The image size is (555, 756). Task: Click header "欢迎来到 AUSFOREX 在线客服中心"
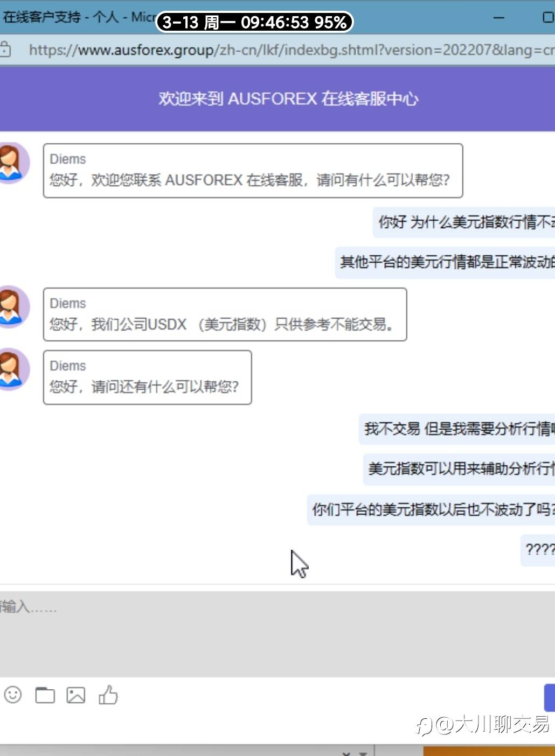coord(288,99)
